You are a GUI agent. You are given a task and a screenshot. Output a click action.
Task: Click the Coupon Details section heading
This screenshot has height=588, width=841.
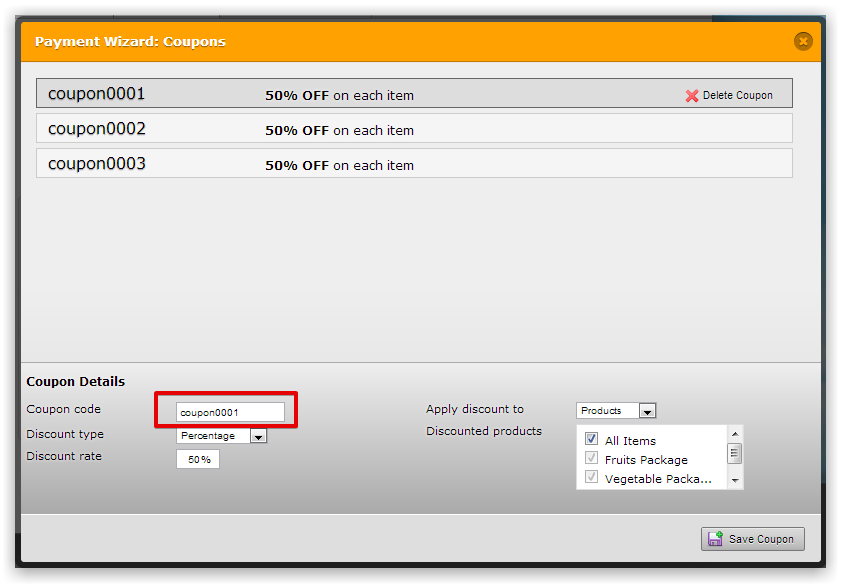point(76,382)
